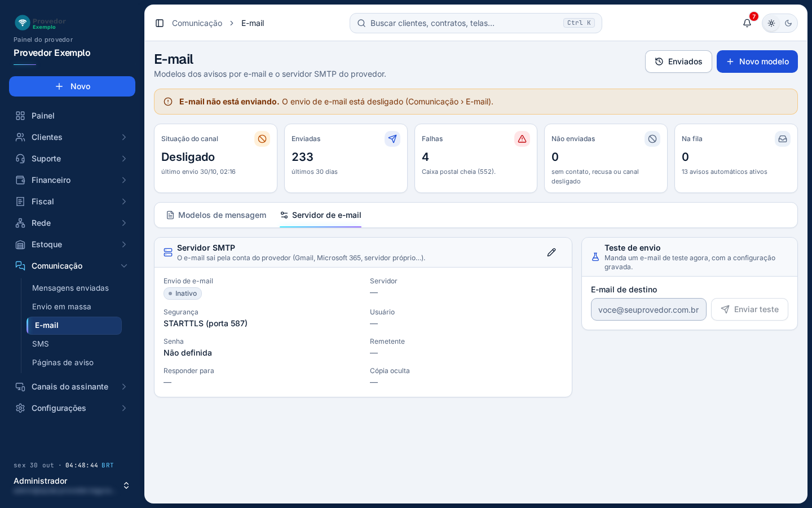Expand the Financeiro menu

click(72, 180)
